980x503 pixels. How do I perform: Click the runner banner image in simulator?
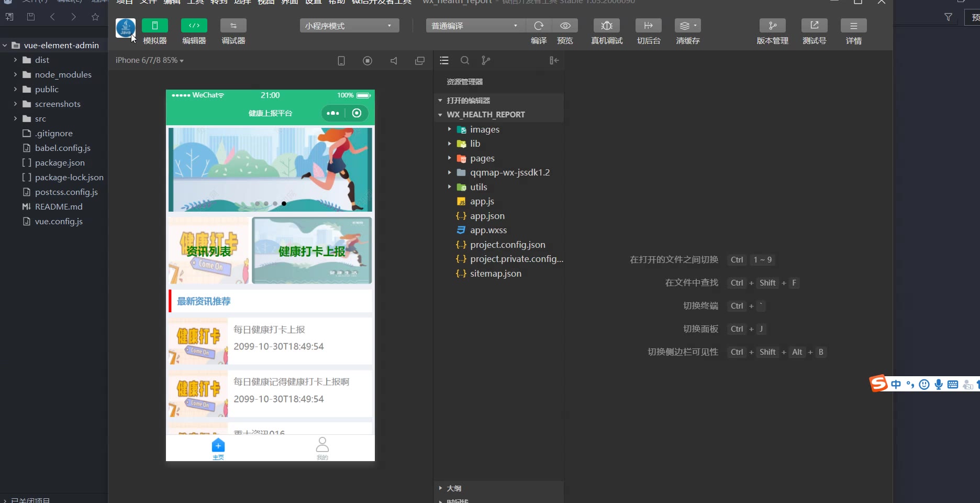tap(270, 170)
